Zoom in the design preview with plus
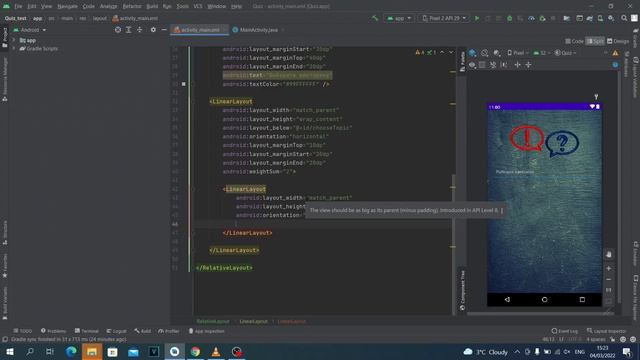Screen dimensions: 640x360 609,269
